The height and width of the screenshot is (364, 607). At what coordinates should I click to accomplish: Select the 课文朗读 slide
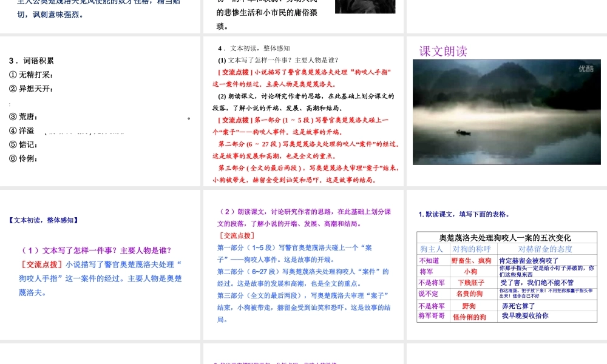[x=507, y=111]
